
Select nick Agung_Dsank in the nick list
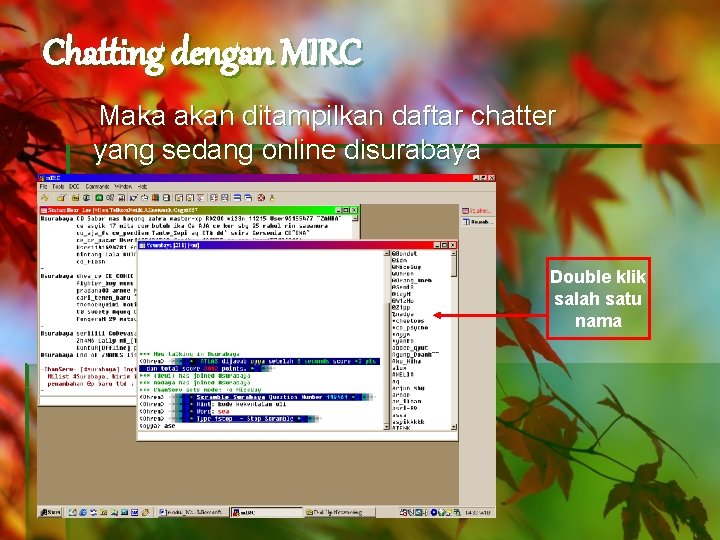tap(415, 354)
